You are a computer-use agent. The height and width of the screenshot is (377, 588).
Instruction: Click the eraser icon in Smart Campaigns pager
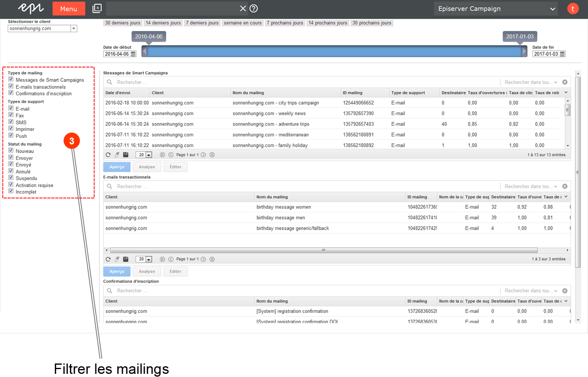click(x=117, y=155)
